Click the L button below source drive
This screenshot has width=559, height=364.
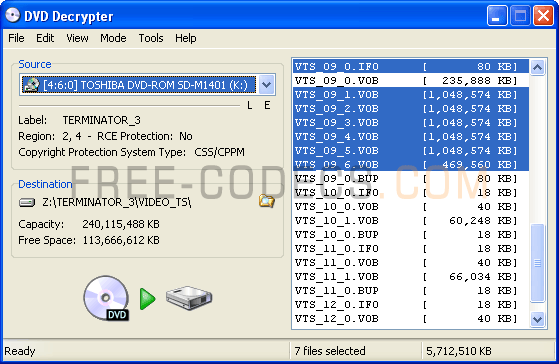pos(250,106)
